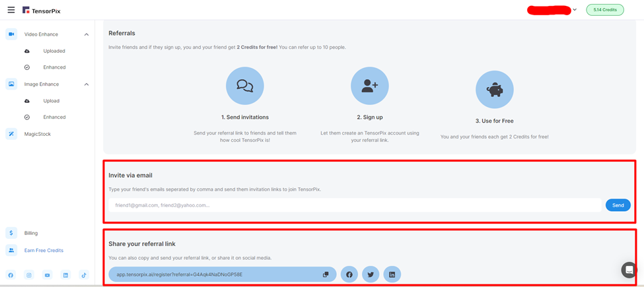Click the Image Enhance picture icon
The width and height of the screenshot is (644, 287).
coord(11,84)
